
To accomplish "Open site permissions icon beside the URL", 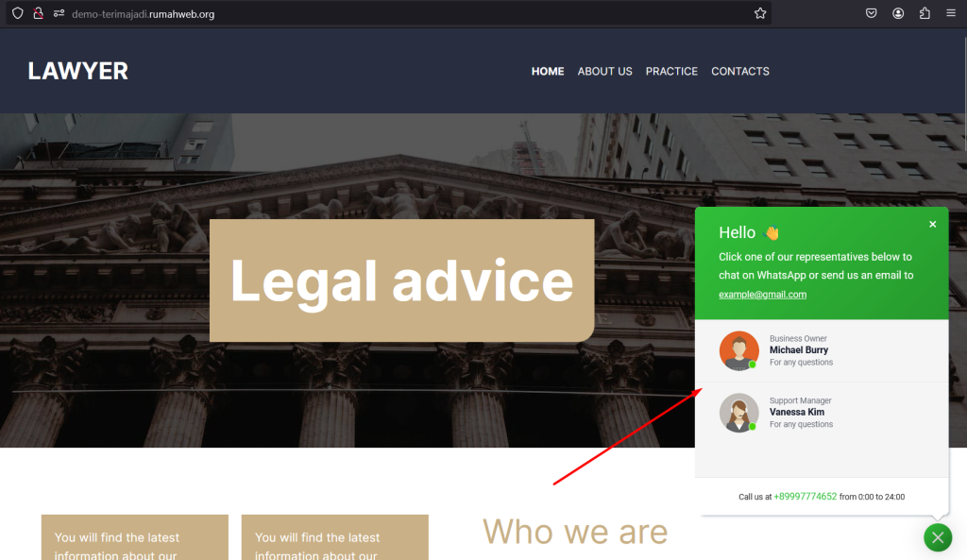I will [59, 13].
